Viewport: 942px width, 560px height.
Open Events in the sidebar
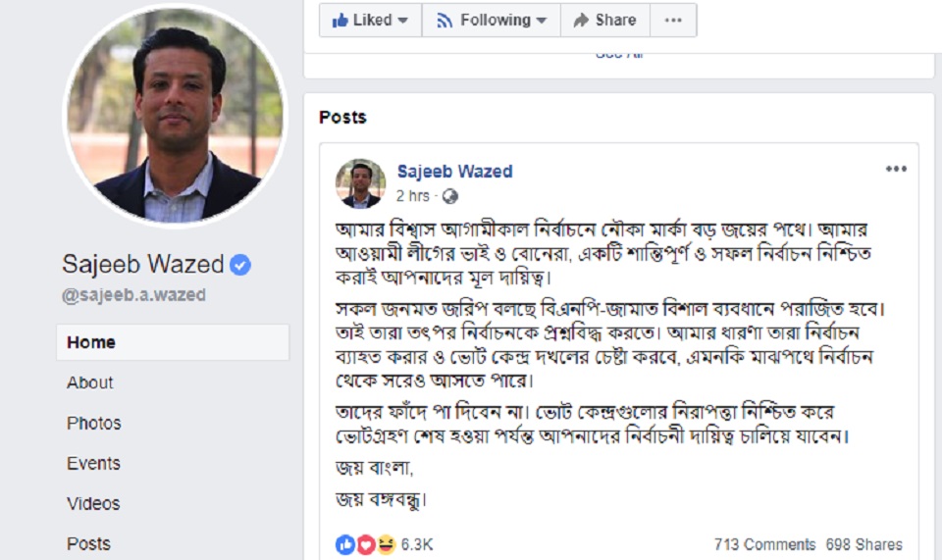pyautogui.click(x=93, y=463)
